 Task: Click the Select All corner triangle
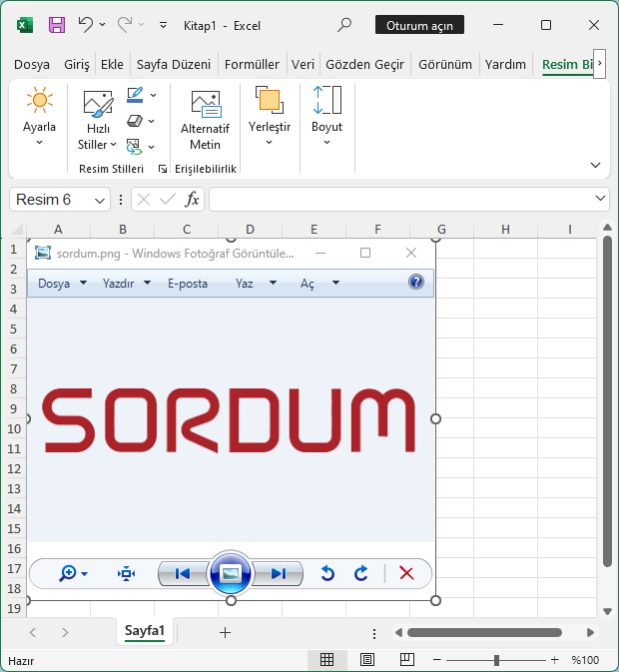click(x=16, y=230)
